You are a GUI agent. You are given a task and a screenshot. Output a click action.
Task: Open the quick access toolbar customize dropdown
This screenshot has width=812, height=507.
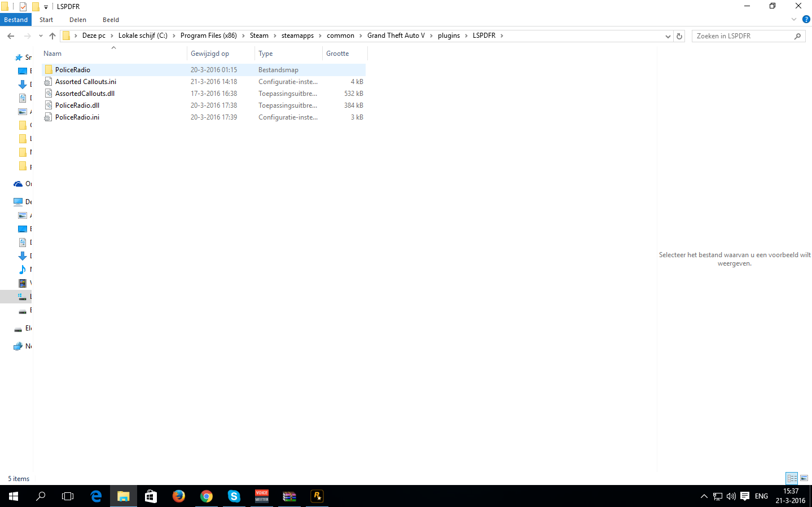[x=46, y=7]
